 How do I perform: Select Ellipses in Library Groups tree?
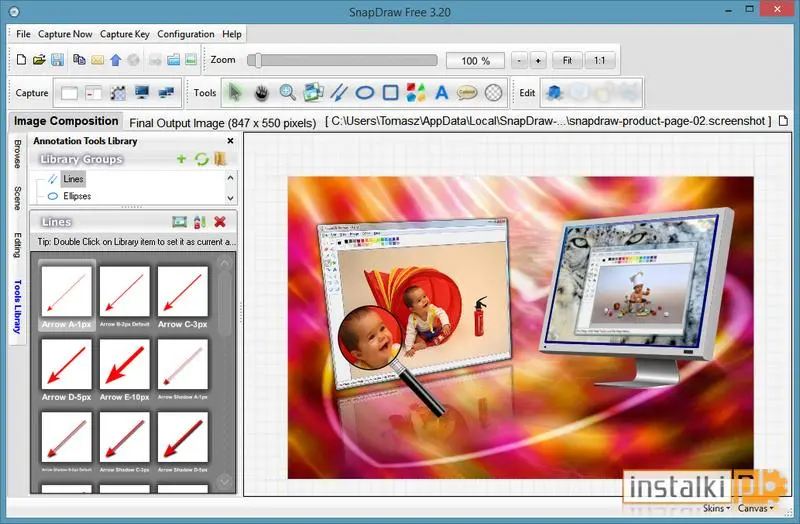(x=77, y=196)
